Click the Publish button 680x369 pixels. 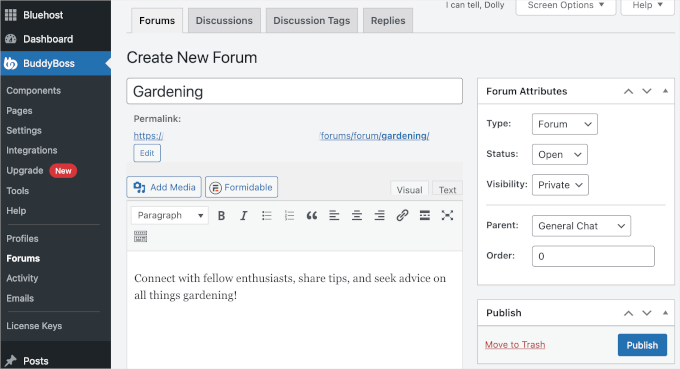(x=642, y=345)
